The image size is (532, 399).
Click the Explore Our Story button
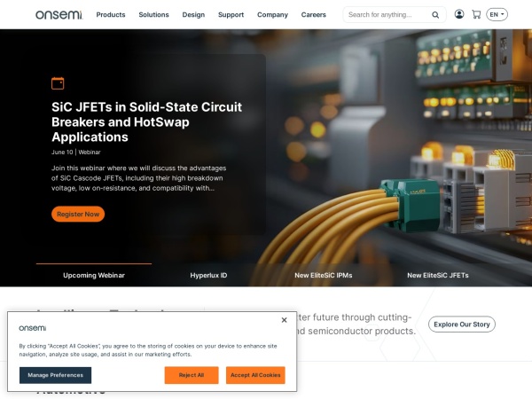(462, 325)
